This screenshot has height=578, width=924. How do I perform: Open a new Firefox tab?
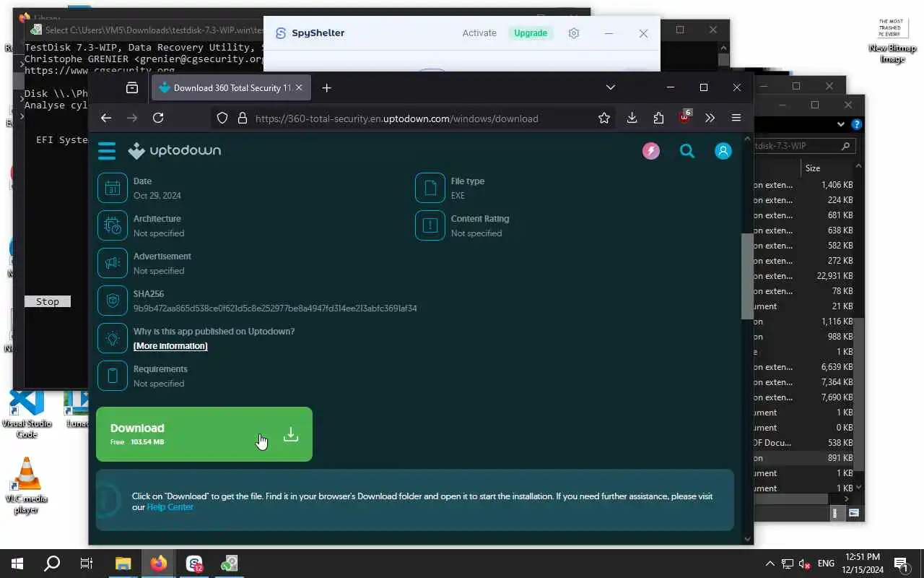coord(326,87)
